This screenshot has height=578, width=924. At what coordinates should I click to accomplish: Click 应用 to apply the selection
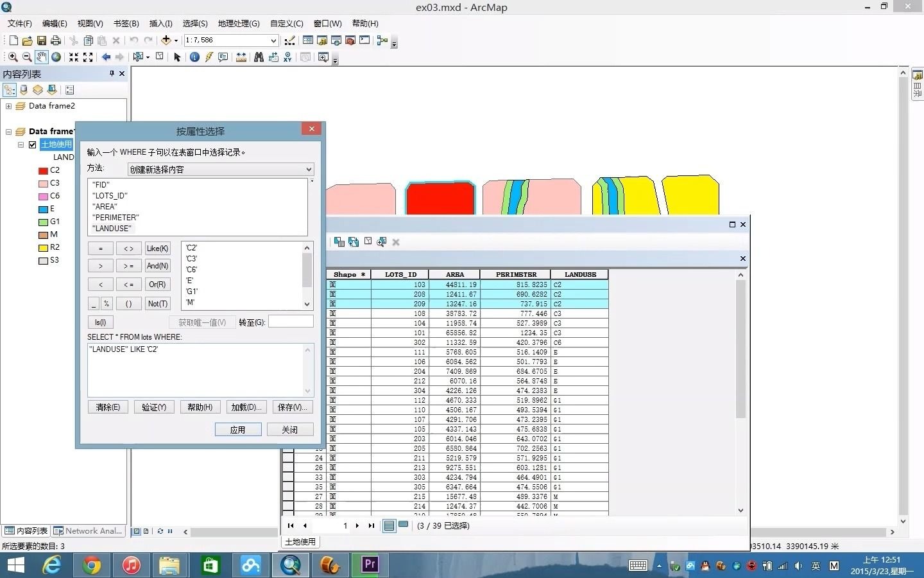[x=237, y=429]
